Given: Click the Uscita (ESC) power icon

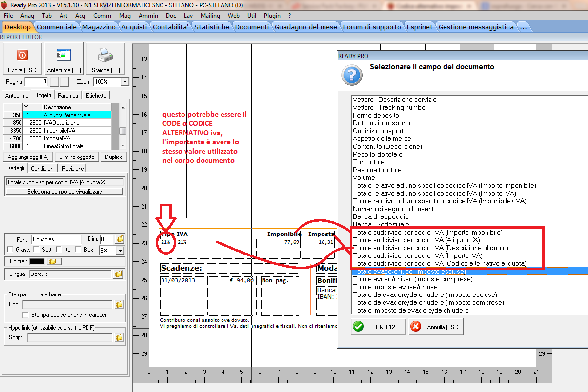Looking at the screenshot, I should pyautogui.click(x=22, y=55).
